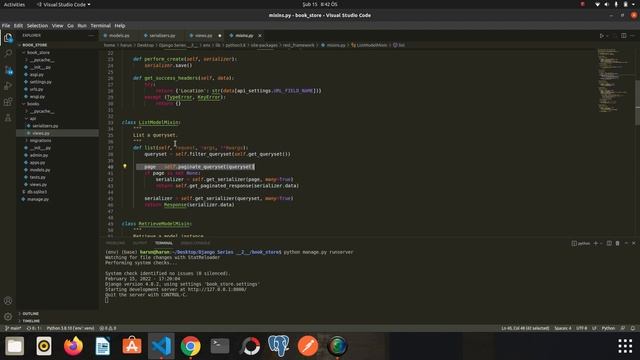This screenshot has width=640, height=360.
Task: Open the Terminal menu
Action: (x=100, y=26)
